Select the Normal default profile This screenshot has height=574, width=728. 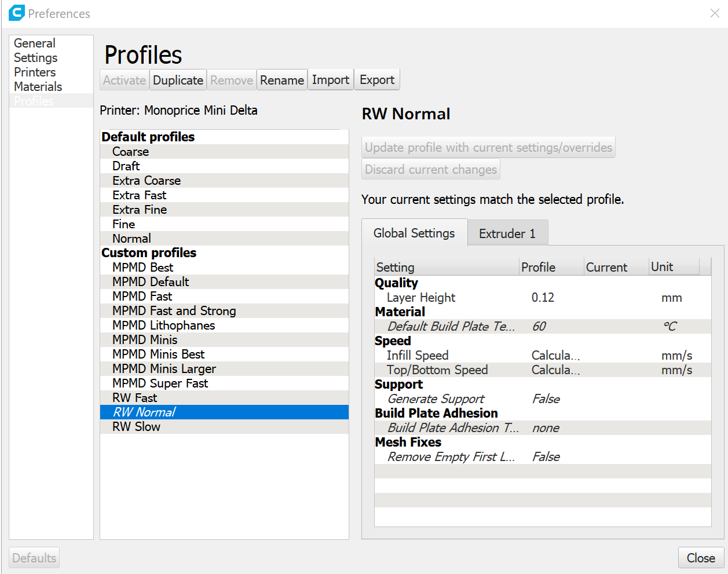coord(224,238)
